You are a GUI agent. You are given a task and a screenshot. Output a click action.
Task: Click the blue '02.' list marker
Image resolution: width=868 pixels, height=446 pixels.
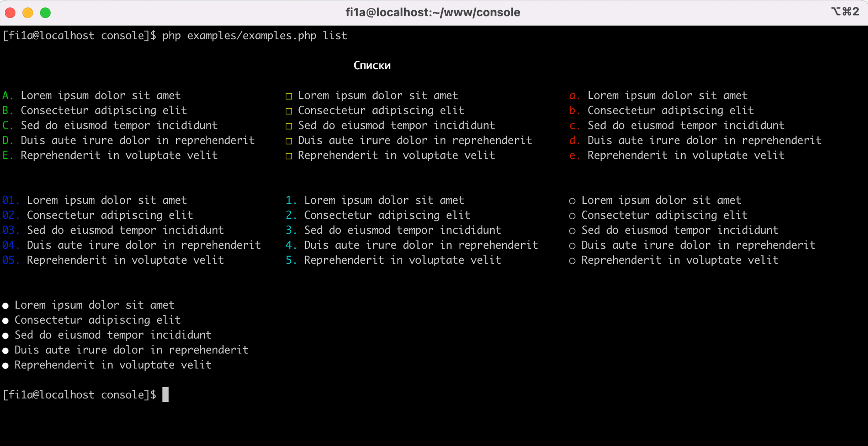point(11,215)
